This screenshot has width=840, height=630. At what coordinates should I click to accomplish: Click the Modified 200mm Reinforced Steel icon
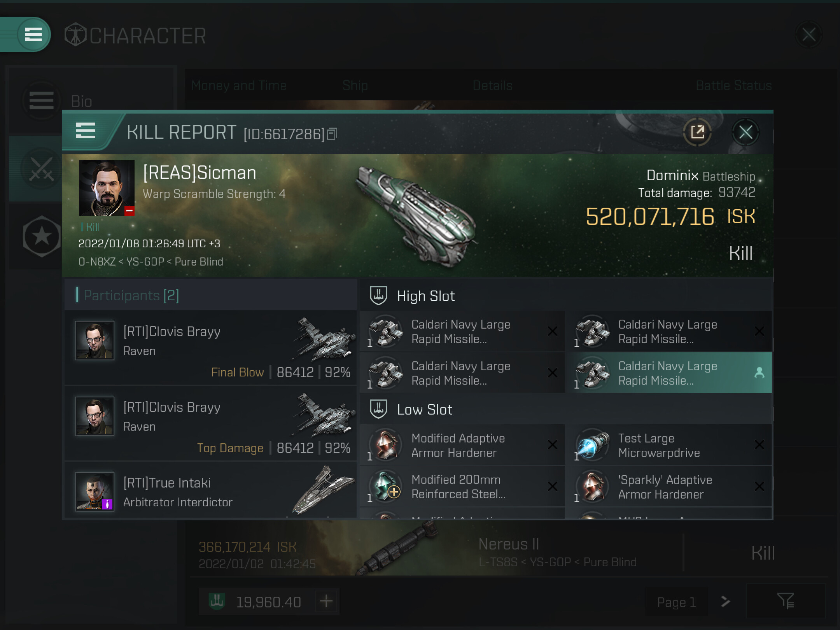pyautogui.click(x=385, y=486)
